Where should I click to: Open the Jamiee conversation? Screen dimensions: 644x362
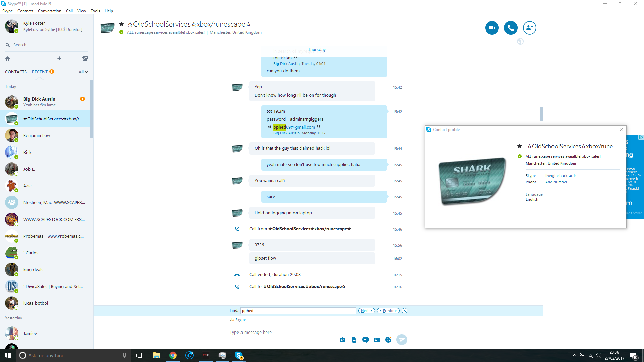click(x=45, y=333)
